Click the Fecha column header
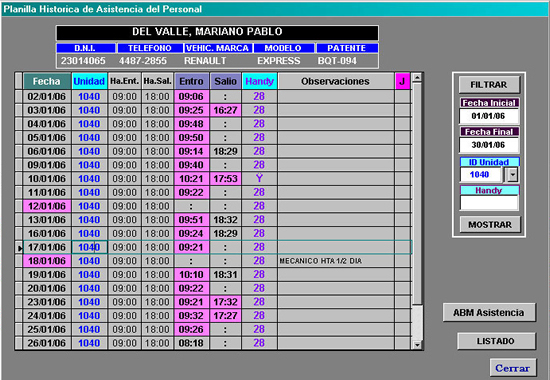The width and height of the screenshot is (550, 380). point(47,81)
